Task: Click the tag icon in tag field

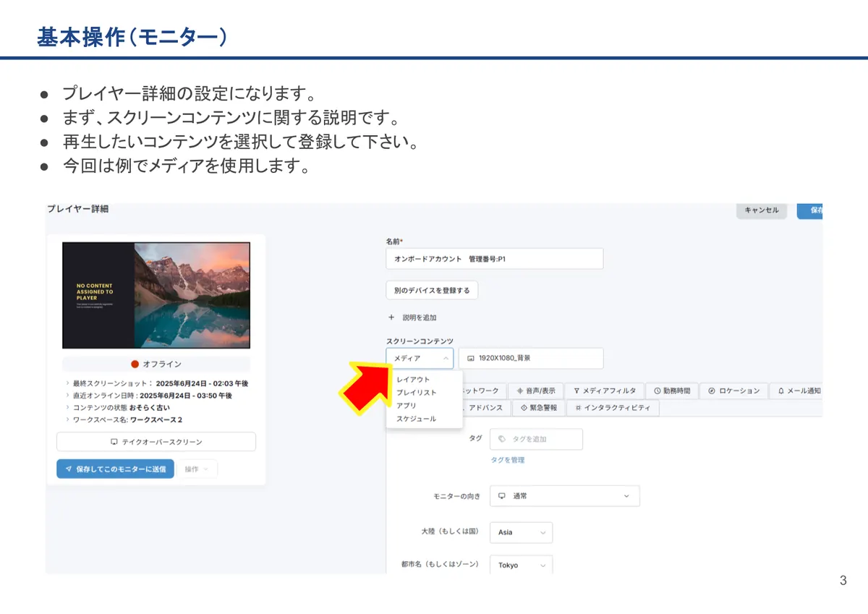Action: [x=501, y=439]
